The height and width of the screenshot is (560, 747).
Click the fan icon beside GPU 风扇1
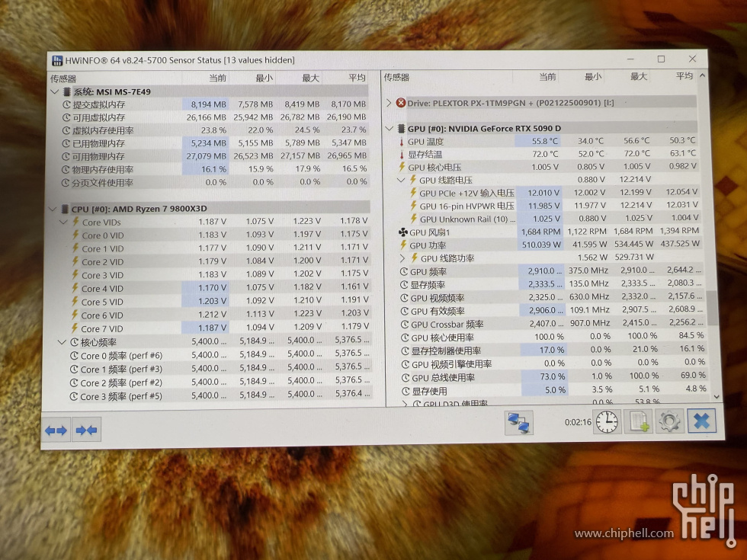[x=403, y=232]
